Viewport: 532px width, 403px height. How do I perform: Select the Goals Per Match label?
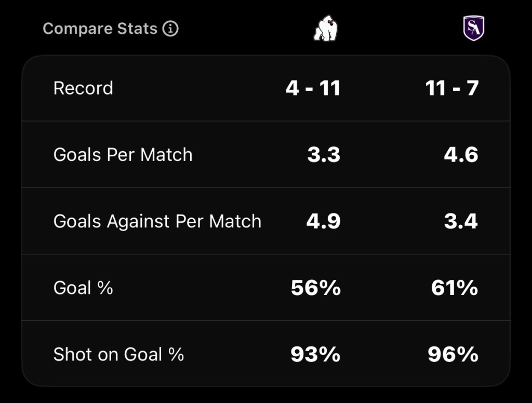pyautogui.click(x=123, y=155)
